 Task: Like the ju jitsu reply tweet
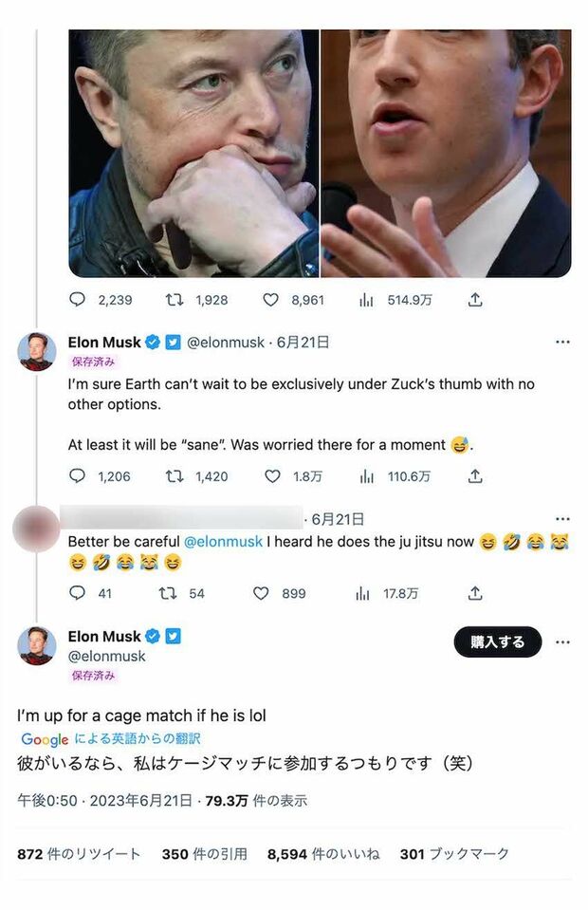coord(261,593)
